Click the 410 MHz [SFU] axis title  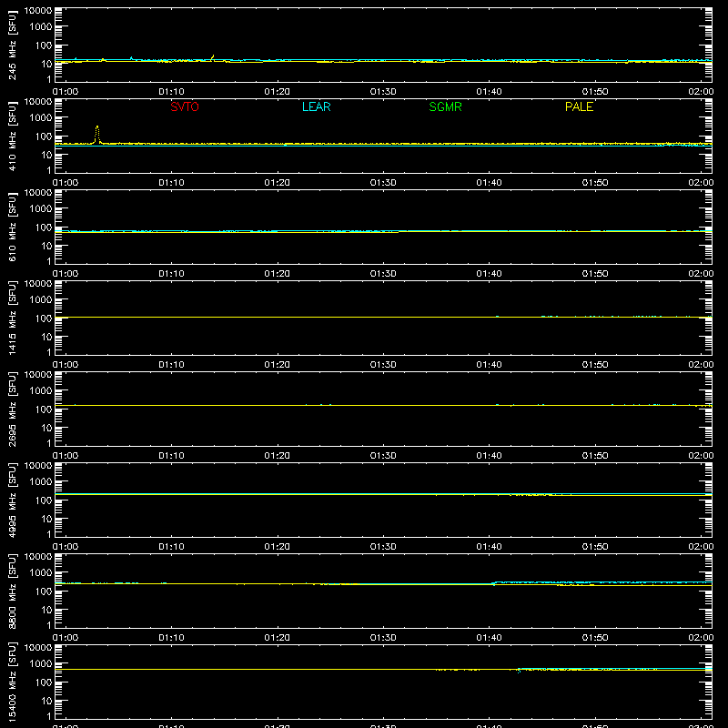[x=13, y=136]
